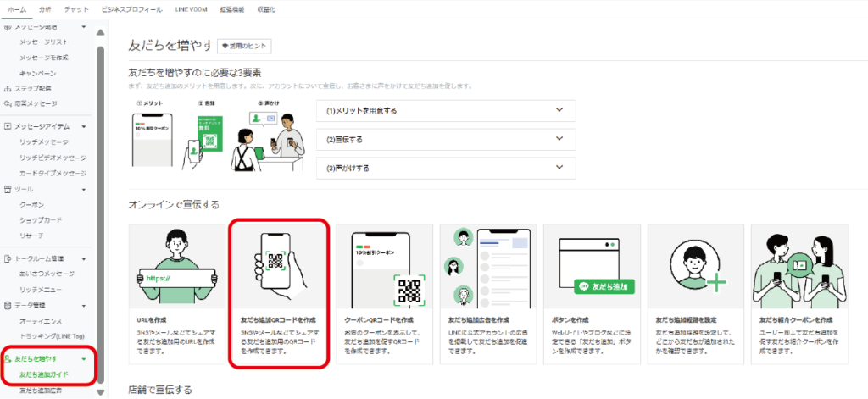Open LINE VOOM tab

(x=191, y=9)
